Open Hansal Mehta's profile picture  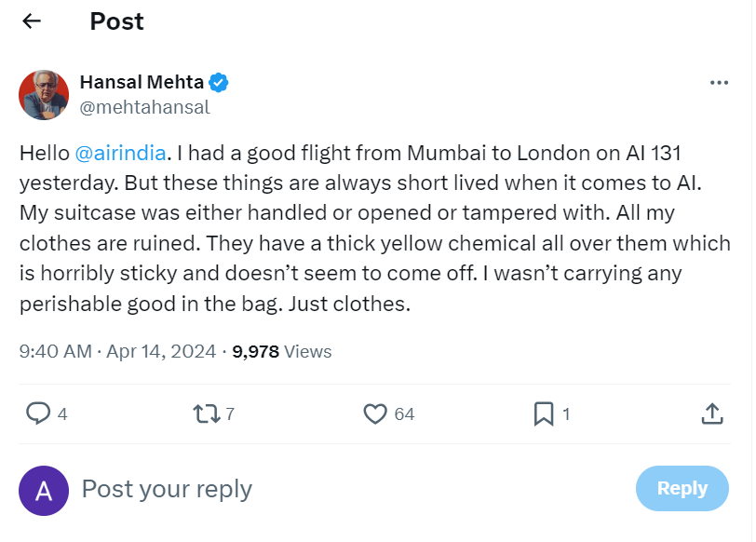point(44,94)
